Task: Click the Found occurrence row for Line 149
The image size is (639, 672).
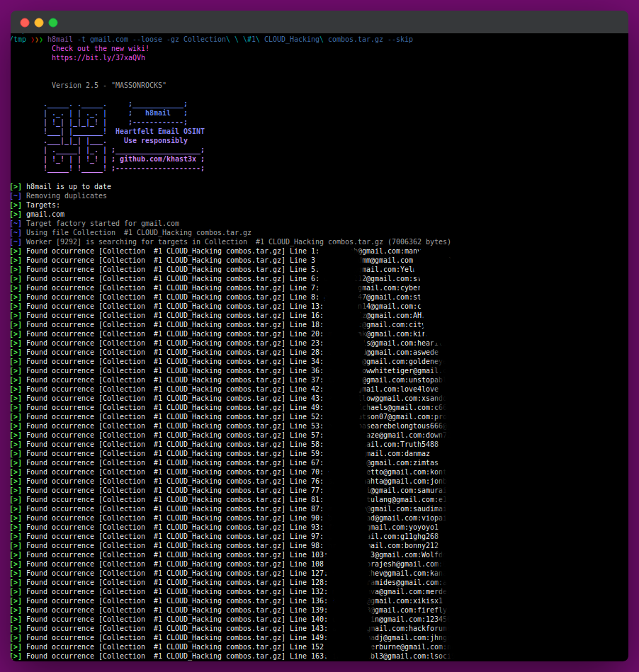Action: tap(229, 638)
